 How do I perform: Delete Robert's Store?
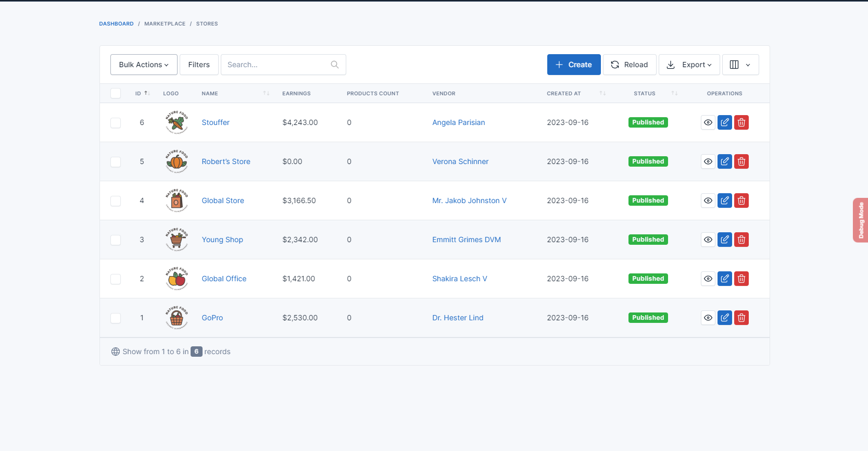741,161
